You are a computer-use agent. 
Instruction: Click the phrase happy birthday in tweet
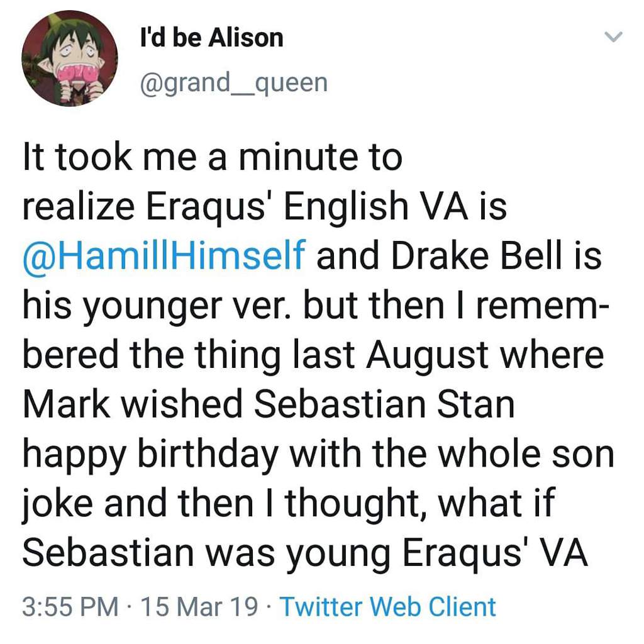pyautogui.click(x=150, y=455)
